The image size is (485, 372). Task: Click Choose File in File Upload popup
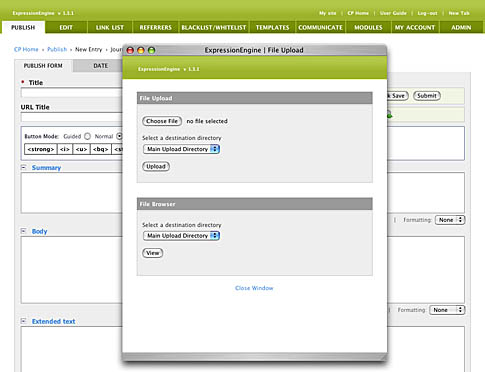coord(162,121)
